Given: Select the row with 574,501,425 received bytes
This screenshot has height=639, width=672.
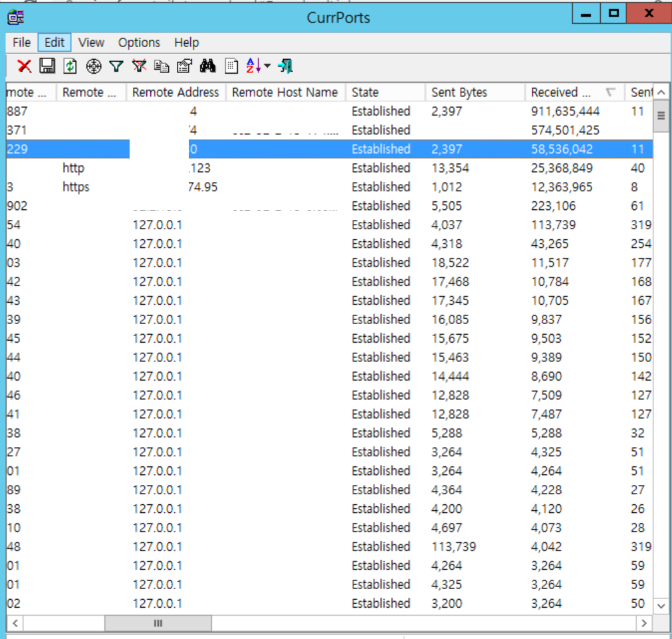Looking at the screenshot, I should pyautogui.click(x=329, y=130).
